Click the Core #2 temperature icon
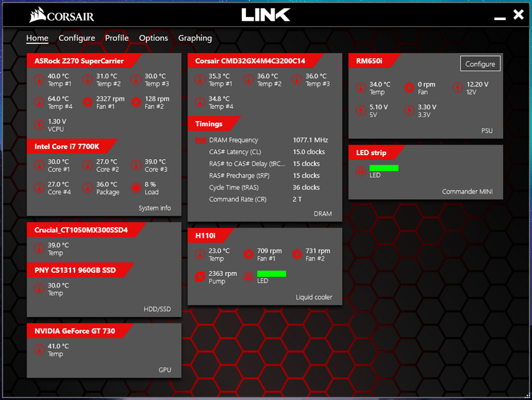The width and height of the screenshot is (532, 400). [88, 165]
